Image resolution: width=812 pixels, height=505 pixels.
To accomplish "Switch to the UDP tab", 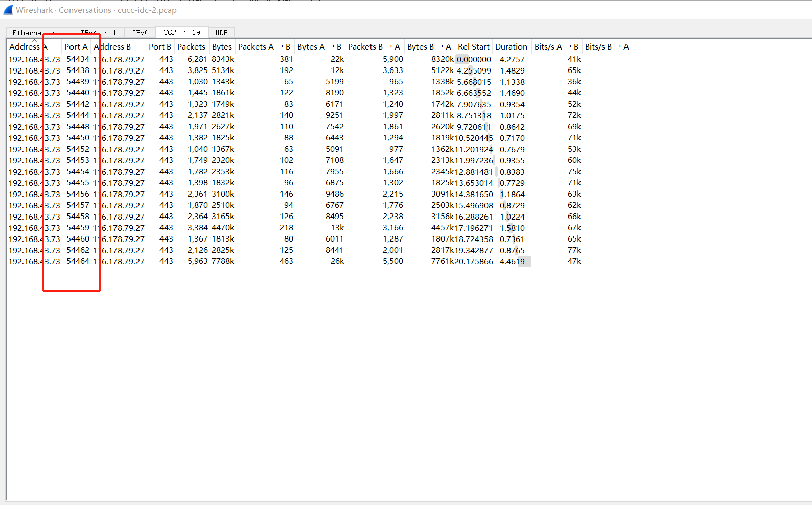I will (221, 33).
